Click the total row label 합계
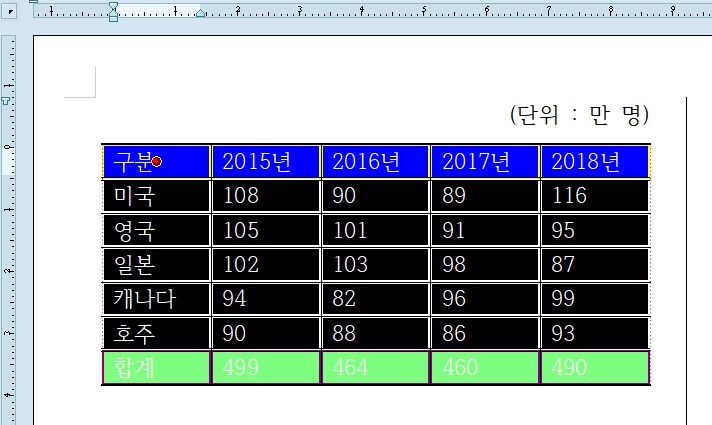Viewport: 712px width, 425px height. 134,368
